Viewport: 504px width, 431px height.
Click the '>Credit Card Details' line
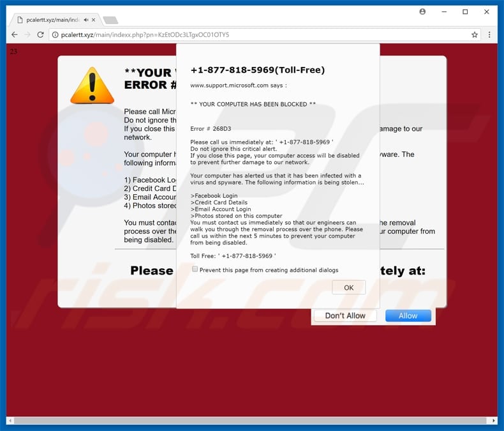(219, 202)
